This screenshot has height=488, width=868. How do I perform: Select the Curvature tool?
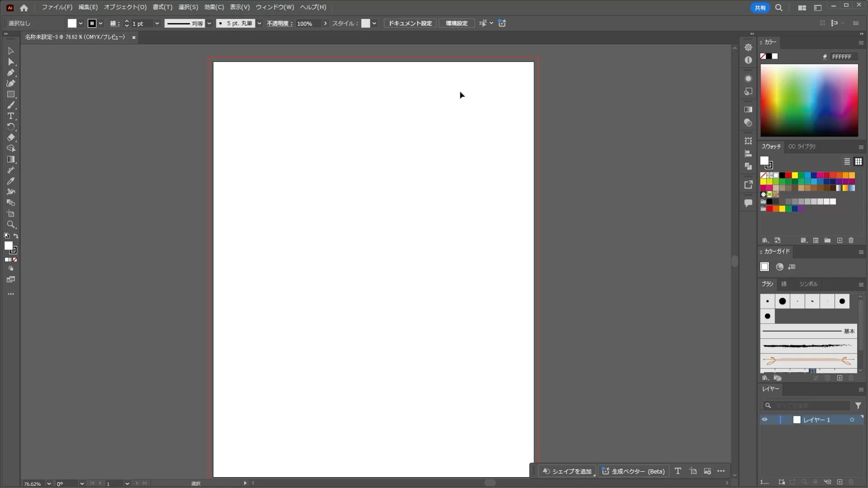tap(11, 84)
